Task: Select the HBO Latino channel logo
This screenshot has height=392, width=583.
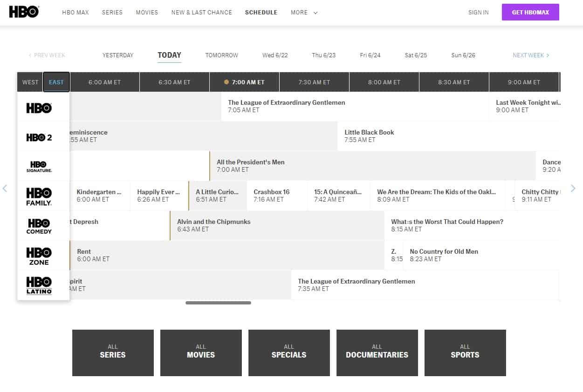Action: (39, 285)
